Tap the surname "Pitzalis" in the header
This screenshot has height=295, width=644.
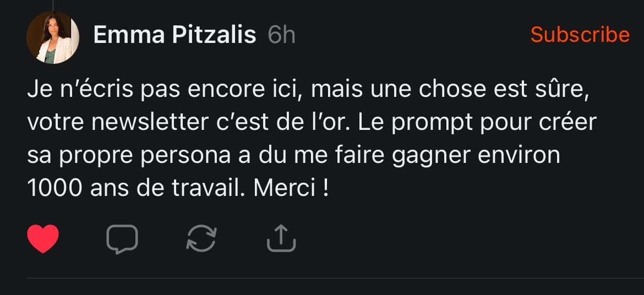point(214,35)
